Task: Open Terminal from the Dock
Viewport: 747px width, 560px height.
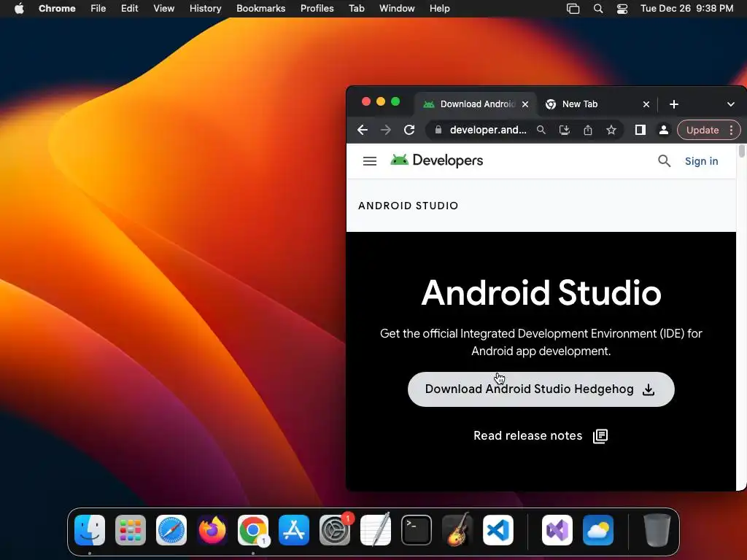Action: pyautogui.click(x=417, y=530)
